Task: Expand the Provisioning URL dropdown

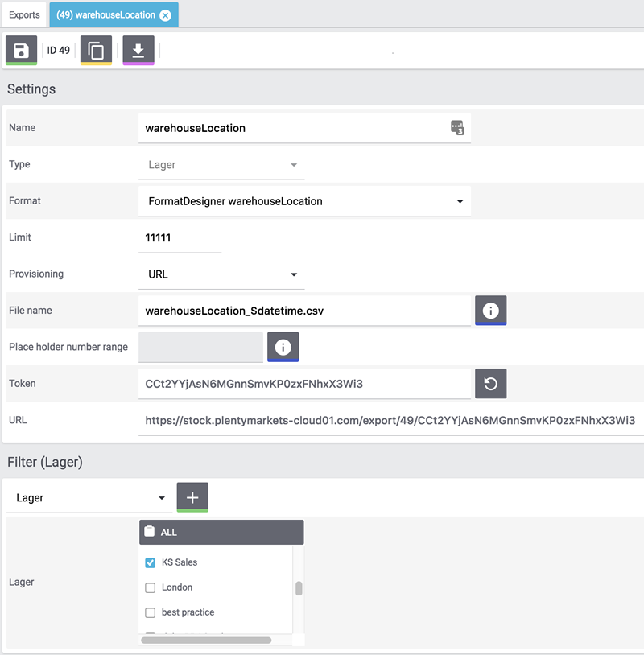Action: [x=221, y=274]
